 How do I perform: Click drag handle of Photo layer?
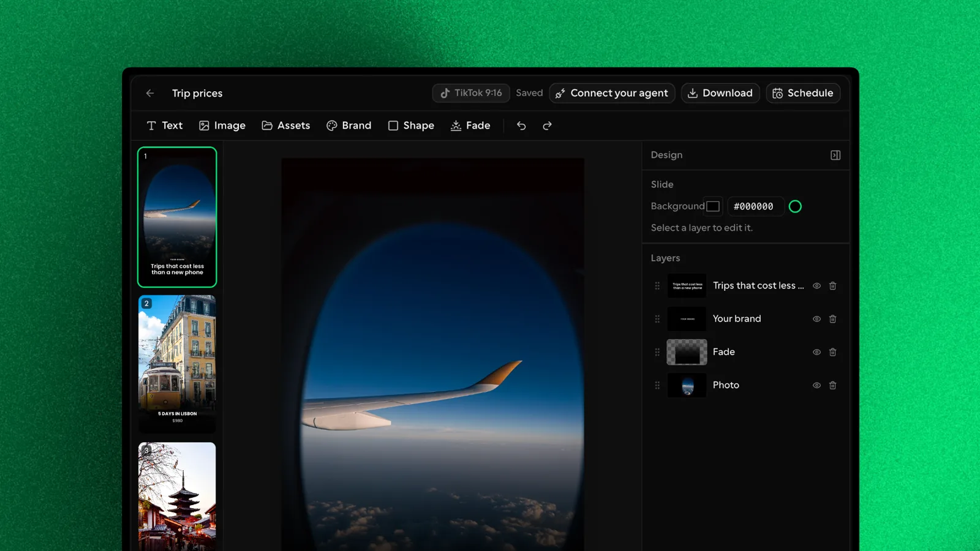coord(657,385)
